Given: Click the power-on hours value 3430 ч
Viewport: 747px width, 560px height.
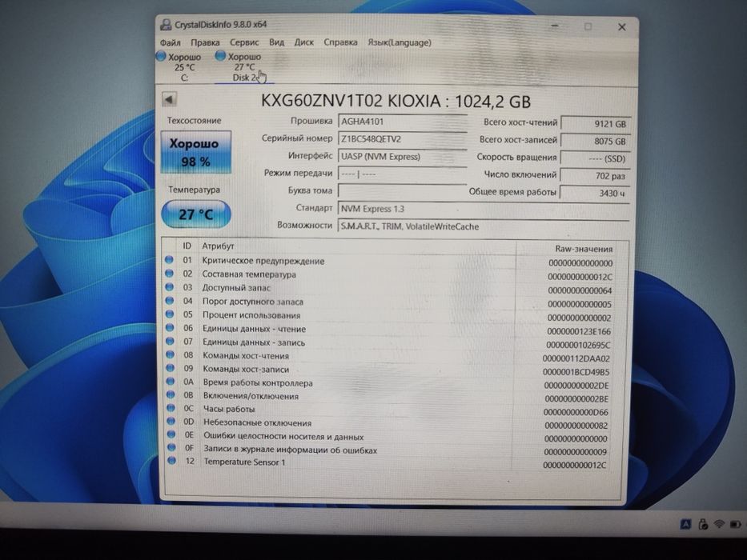Looking at the screenshot, I should click(596, 193).
